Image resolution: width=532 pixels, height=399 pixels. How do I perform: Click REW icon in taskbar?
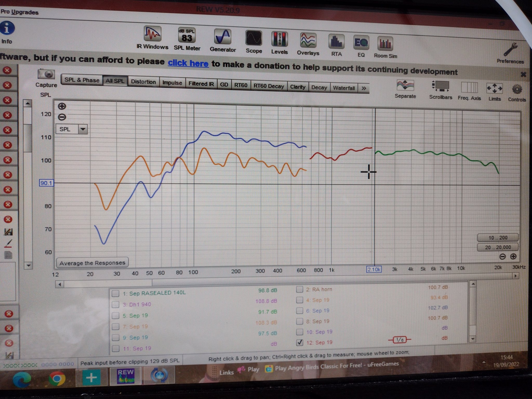pyautogui.click(x=125, y=376)
